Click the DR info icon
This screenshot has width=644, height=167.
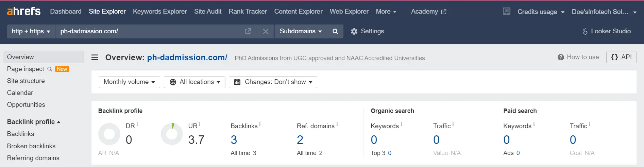pyautogui.click(x=137, y=124)
